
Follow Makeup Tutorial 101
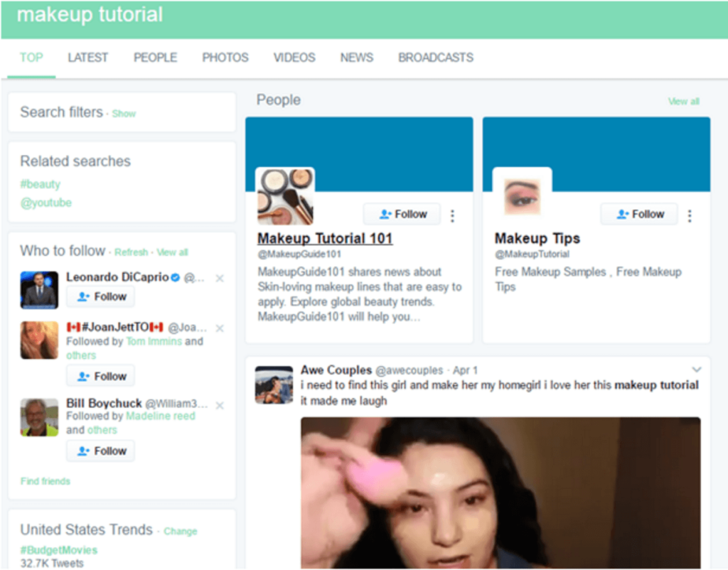pyautogui.click(x=402, y=214)
